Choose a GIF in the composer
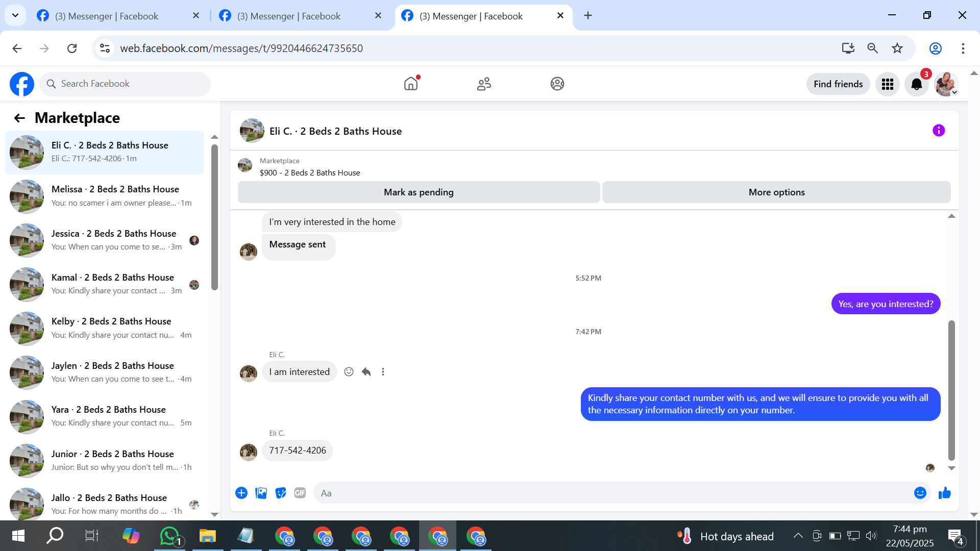980x551 pixels. click(x=300, y=493)
